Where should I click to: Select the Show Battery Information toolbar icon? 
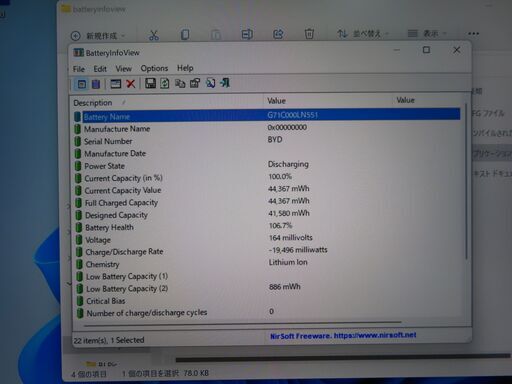tap(82, 84)
